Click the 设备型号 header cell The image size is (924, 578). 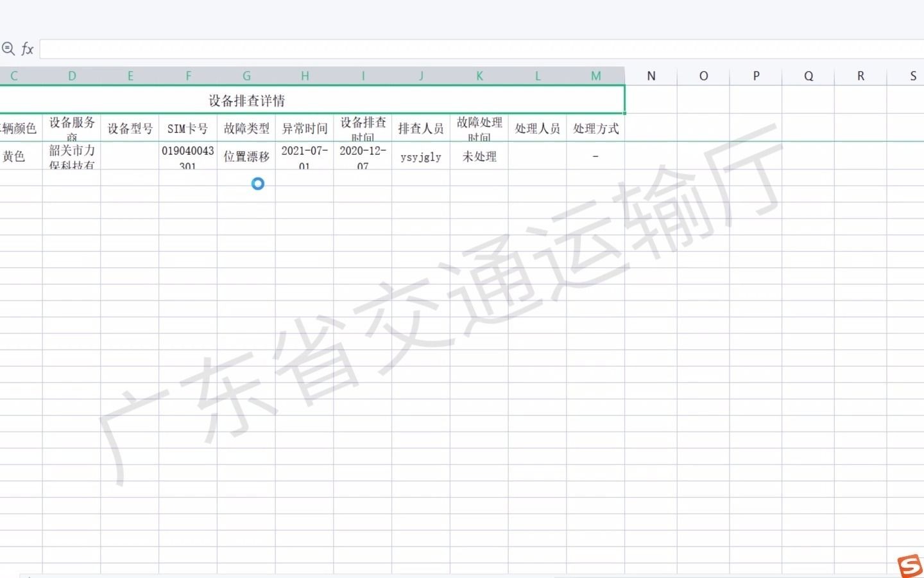pos(130,128)
